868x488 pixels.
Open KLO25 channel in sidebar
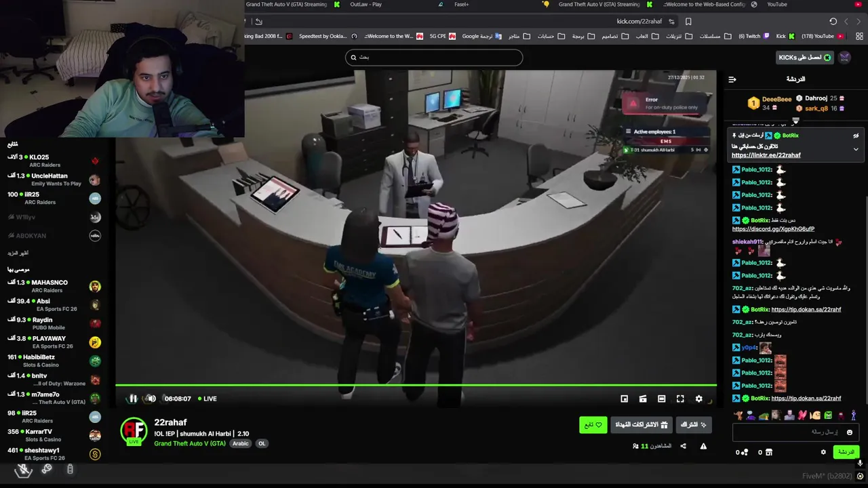coord(54,161)
